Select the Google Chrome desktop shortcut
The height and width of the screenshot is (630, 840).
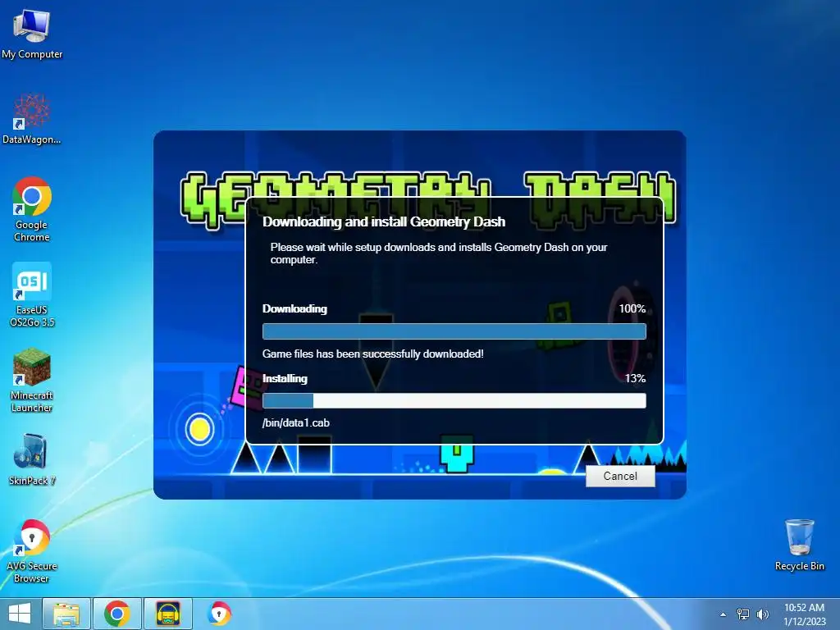point(32,209)
